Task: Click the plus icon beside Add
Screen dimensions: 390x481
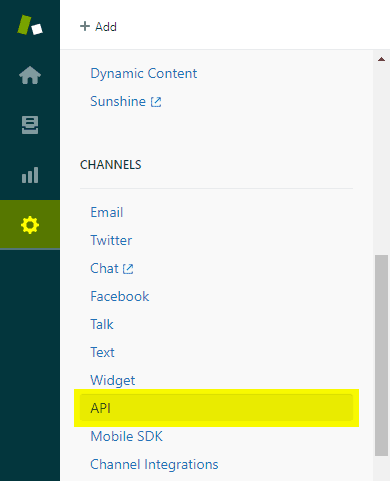Action: (x=85, y=26)
